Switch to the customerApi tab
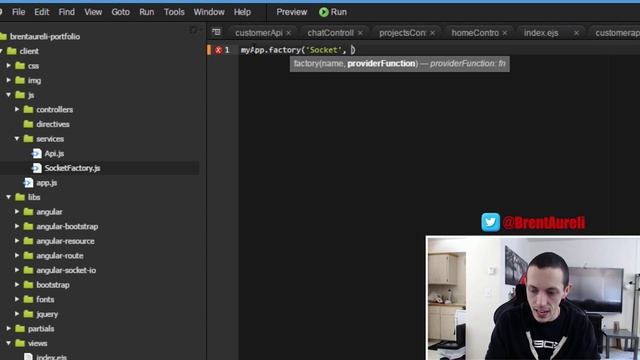The width and height of the screenshot is (640, 360). tap(259, 33)
